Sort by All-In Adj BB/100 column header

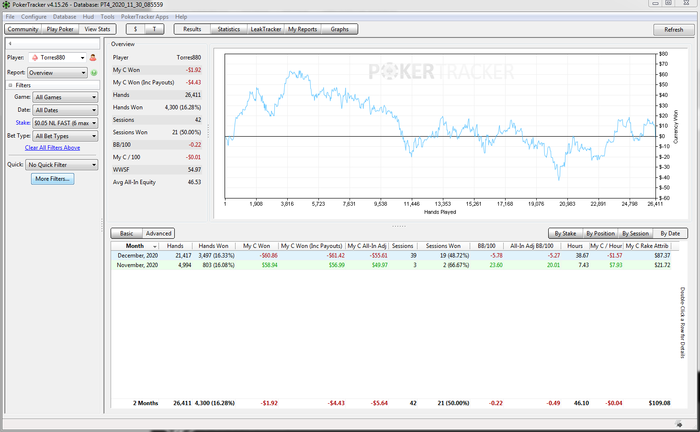click(x=532, y=246)
